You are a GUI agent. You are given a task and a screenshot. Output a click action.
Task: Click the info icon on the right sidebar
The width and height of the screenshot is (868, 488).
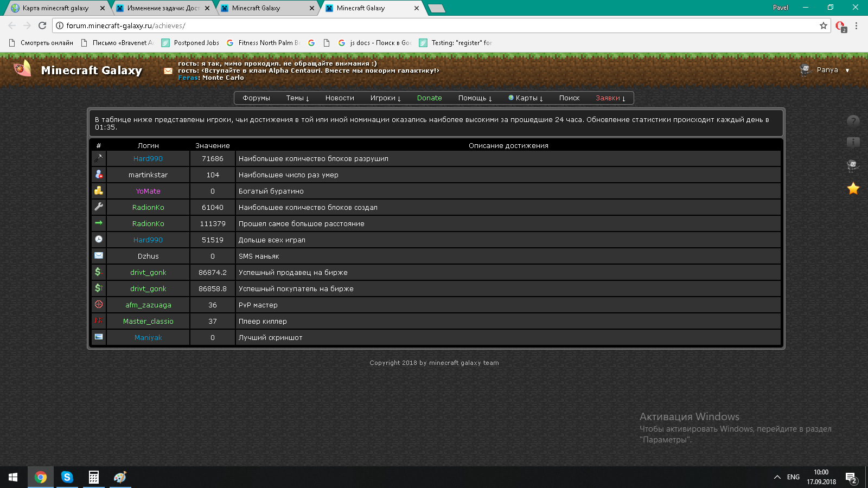pyautogui.click(x=853, y=143)
